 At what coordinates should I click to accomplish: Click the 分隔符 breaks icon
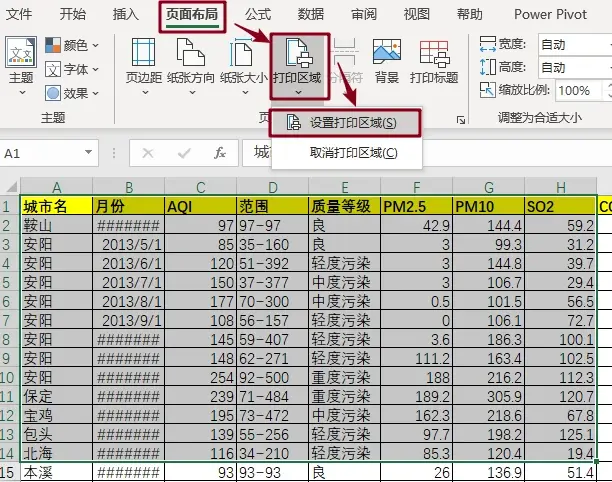pyautogui.click(x=347, y=52)
